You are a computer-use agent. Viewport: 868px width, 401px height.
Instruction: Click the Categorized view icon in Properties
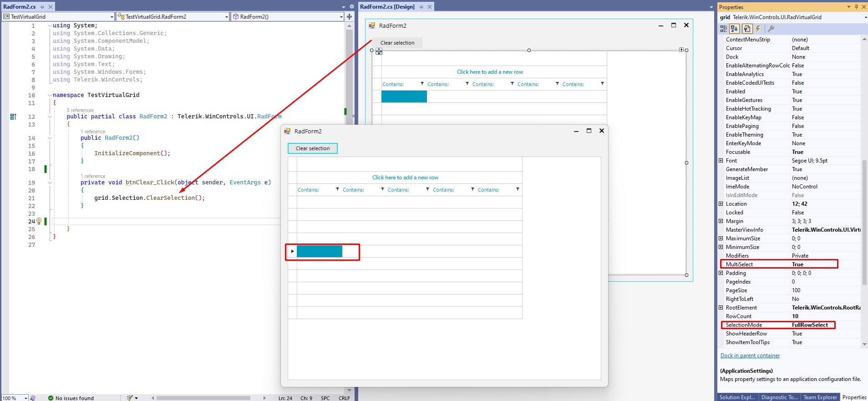(724, 29)
